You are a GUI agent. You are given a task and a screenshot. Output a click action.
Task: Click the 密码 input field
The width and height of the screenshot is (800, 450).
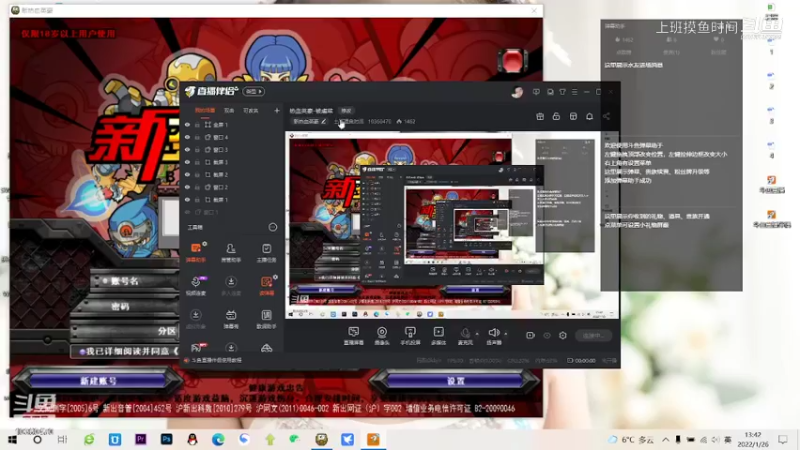click(x=125, y=306)
